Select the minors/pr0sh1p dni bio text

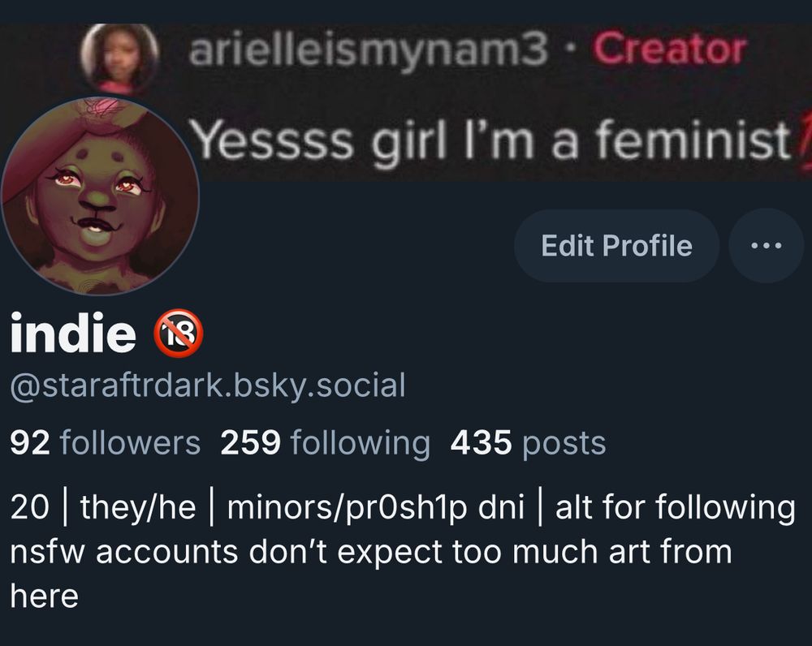375,506
